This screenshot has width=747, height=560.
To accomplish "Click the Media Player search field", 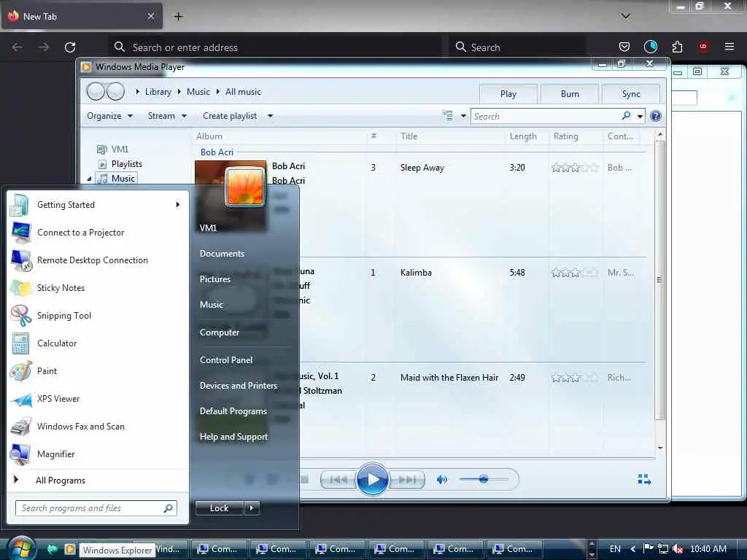I will click(546, 116).
